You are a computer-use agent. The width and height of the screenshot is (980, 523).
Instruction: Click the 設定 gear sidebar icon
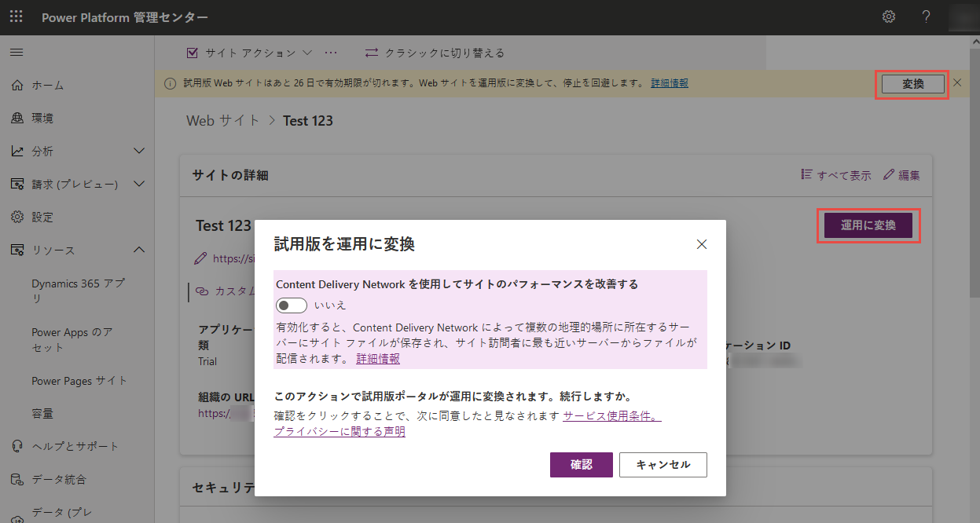point(17,217)
